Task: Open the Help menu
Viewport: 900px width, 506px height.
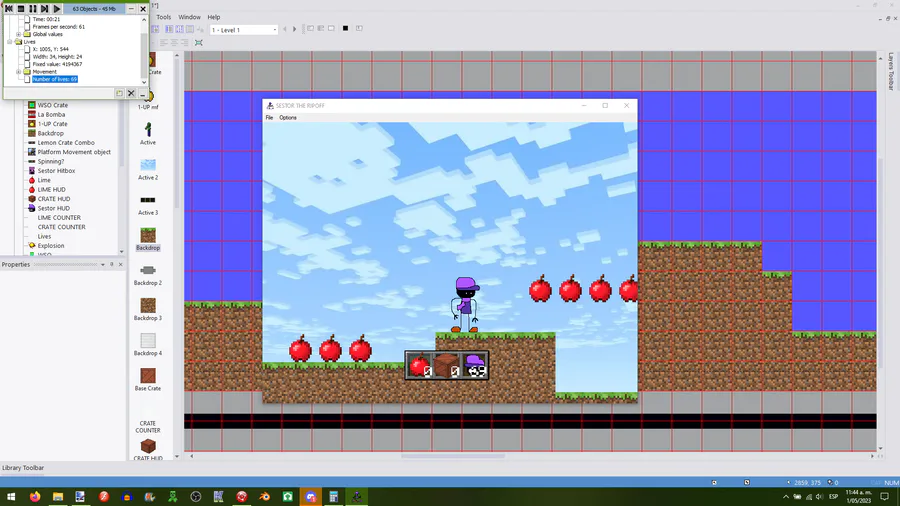Action: coord(214,17)
